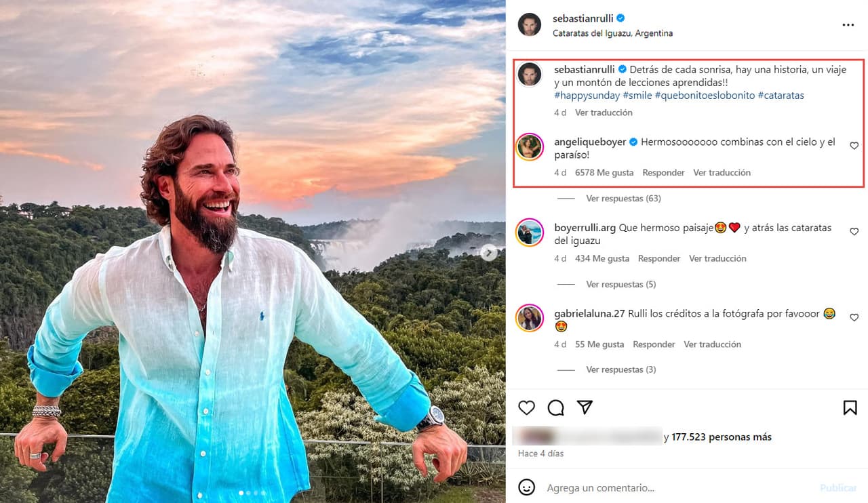
Task: Click the #quebonitoeslobonito hashtag
Action: point(705,96)
